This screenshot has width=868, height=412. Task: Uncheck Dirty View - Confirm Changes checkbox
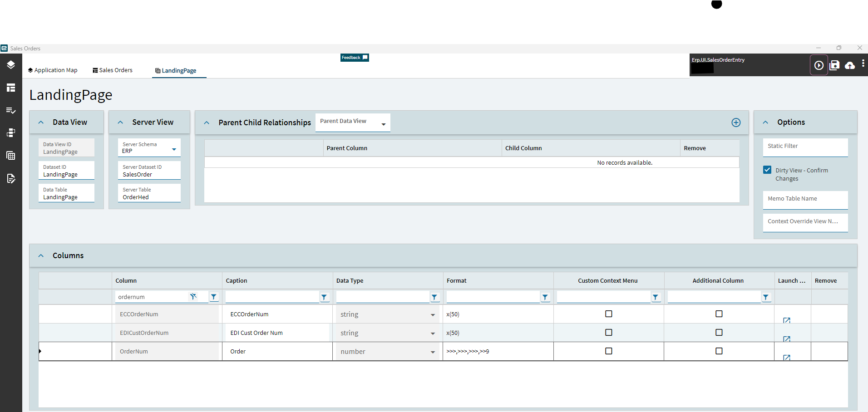[767, 170]
